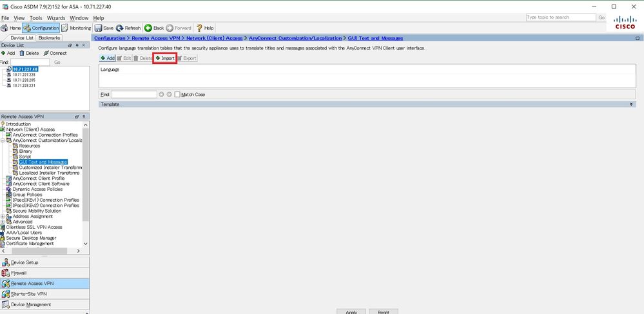Follow the Network (Client) Access breadcrumb link
644x314 pixels.
point(215,38)
